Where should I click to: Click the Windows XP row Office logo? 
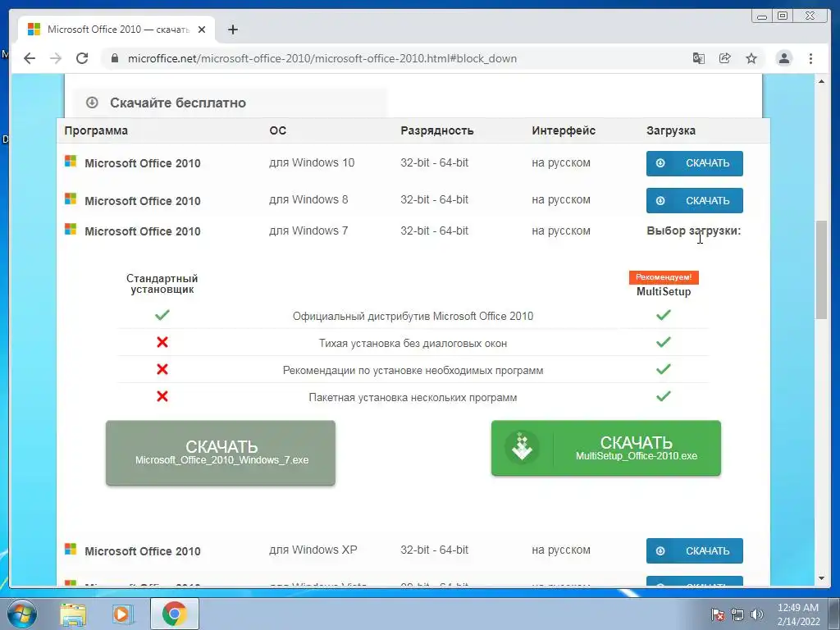pyautogui.click(x=71, y=549)
